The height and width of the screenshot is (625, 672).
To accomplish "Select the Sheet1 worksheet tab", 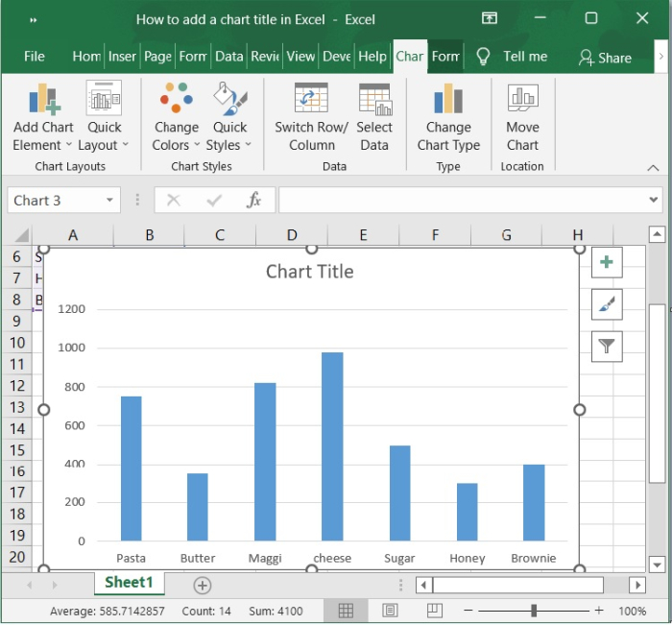I will [129, 583].
